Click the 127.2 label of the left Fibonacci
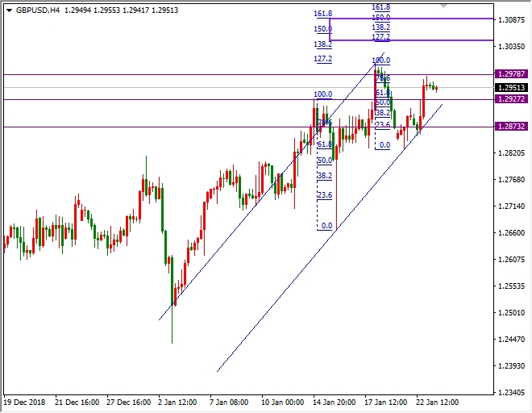The height and width of the screenshot is (413, 532). click(322, 59)
